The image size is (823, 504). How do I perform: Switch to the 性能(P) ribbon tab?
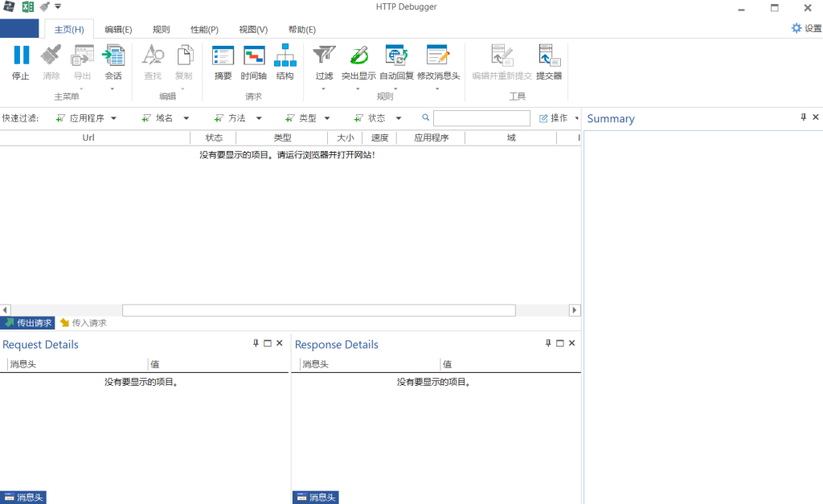click(204, 30)
